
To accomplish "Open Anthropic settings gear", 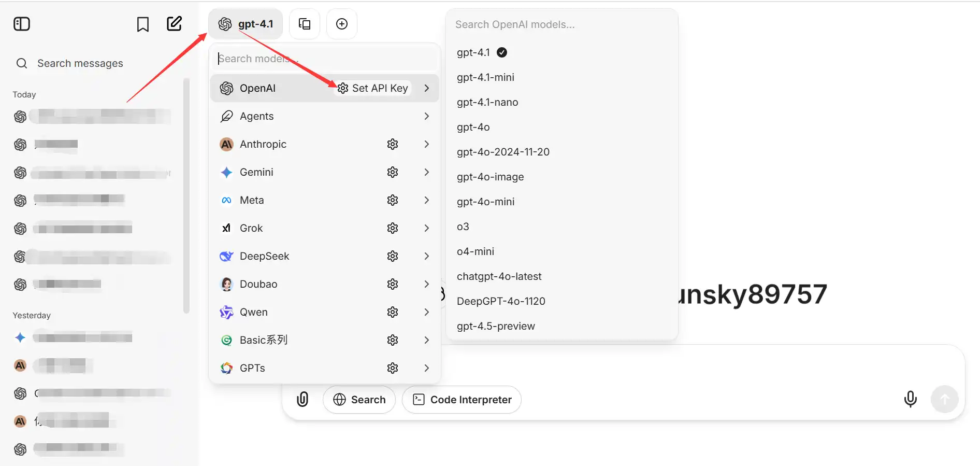I will [x=393, y=144].
